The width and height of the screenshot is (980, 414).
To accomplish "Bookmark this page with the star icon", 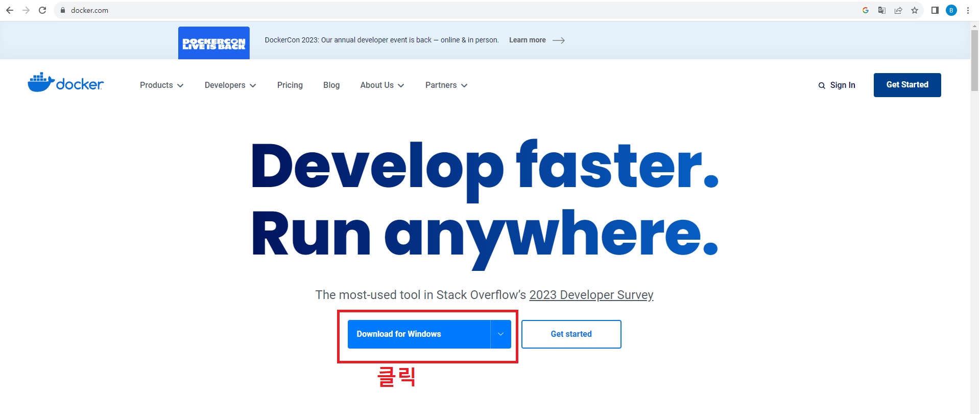I will point(915,10).
